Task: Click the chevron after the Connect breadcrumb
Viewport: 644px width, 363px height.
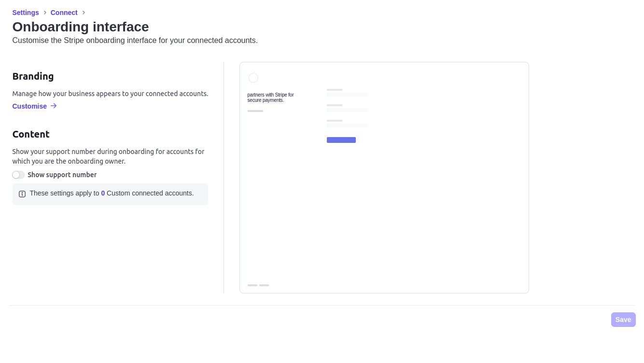Action: click(84, 13)
